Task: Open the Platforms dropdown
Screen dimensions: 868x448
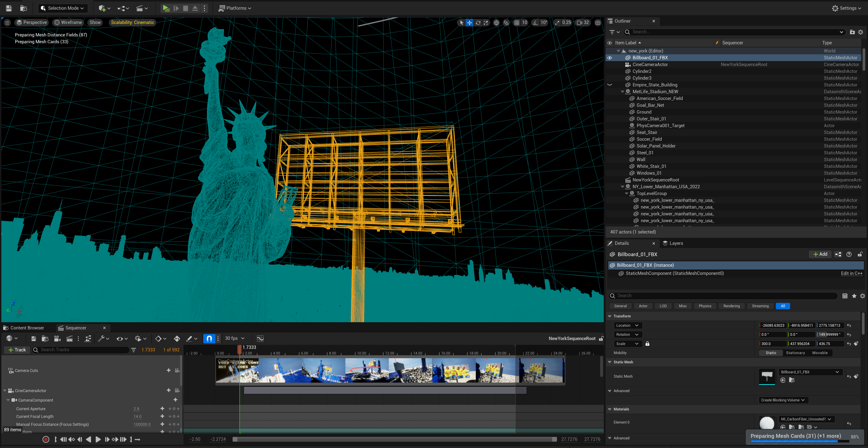Action: click(235, 8)
